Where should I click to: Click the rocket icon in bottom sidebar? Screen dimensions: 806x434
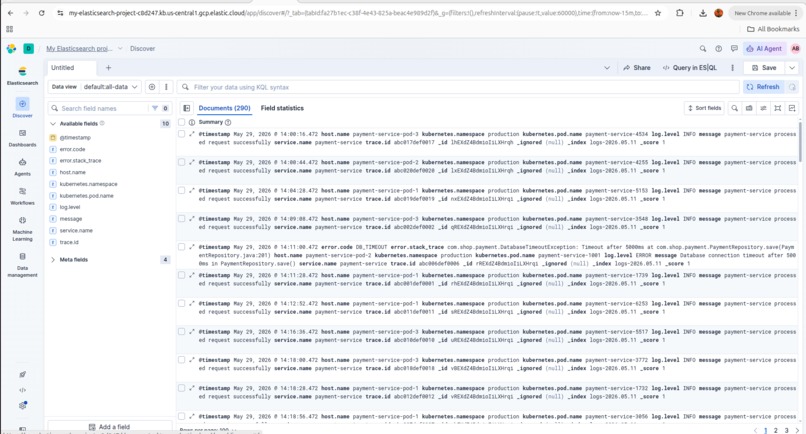click(22, 374)
